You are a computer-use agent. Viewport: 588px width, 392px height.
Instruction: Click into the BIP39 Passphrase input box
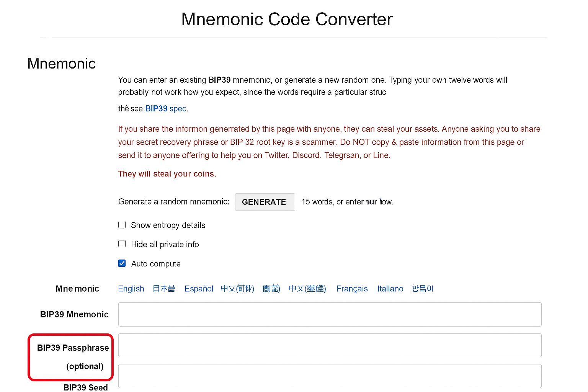point(330,345)
